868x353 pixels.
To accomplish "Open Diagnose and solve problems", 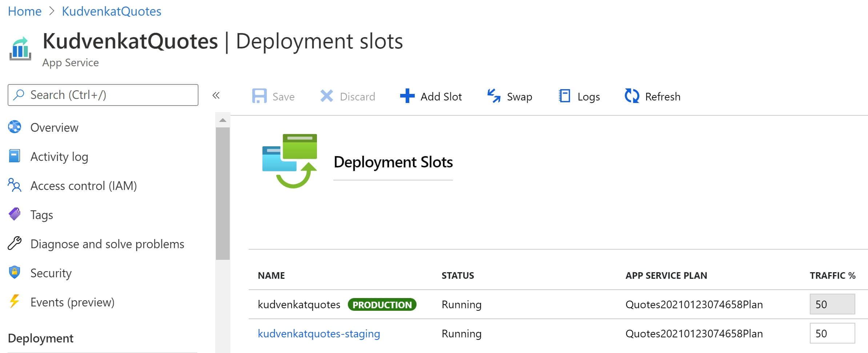I will 107,244.
